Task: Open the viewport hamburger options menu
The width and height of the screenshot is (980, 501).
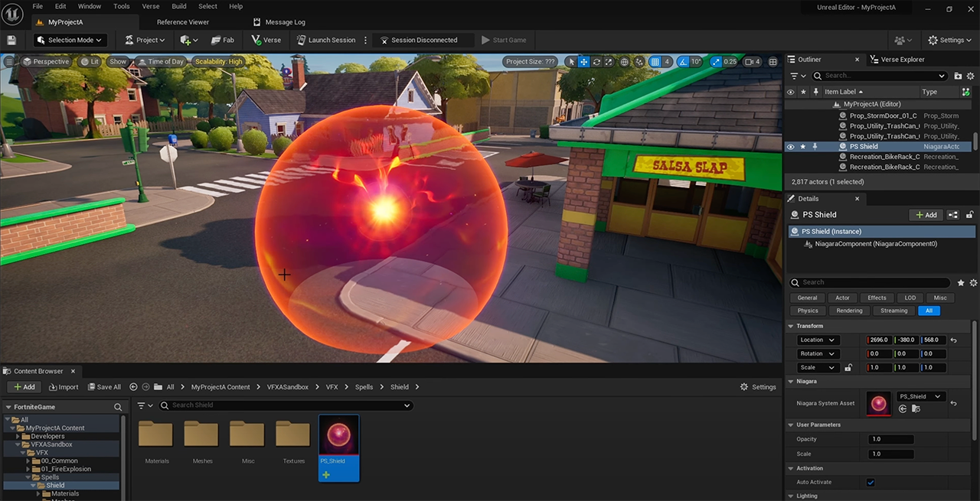Action: (9, 61)
